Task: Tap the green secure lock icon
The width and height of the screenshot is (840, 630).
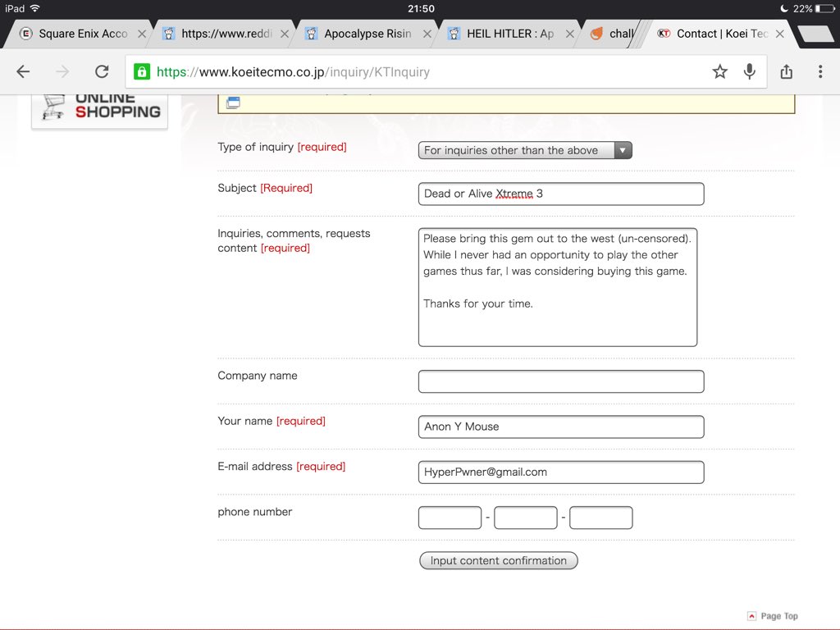Action: click(142, 72)
